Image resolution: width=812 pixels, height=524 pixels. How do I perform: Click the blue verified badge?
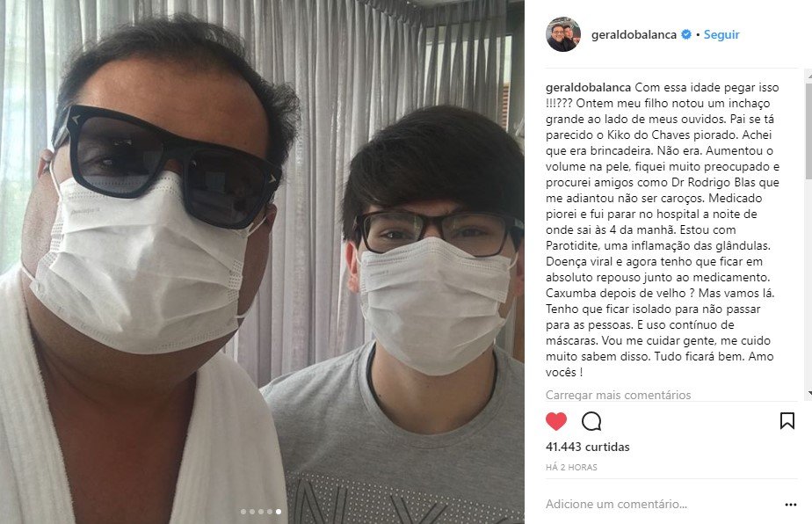coord(686,34)
